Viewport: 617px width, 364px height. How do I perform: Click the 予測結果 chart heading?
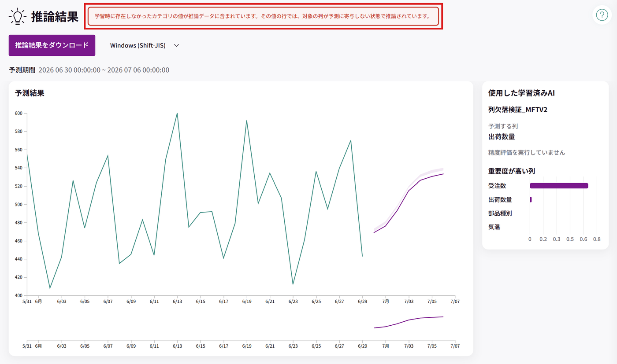(x=30, y=93)
